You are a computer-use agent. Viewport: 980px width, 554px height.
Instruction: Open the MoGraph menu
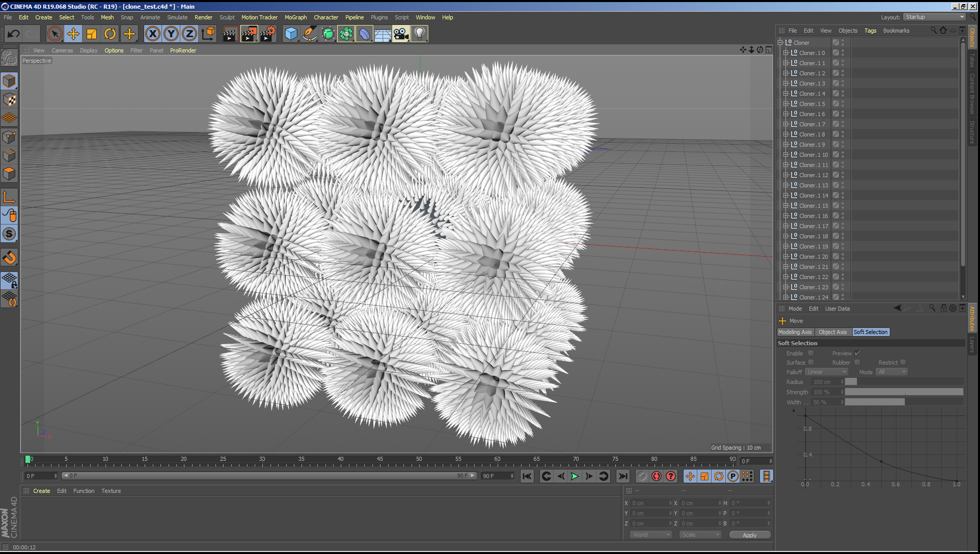(295, 17)
